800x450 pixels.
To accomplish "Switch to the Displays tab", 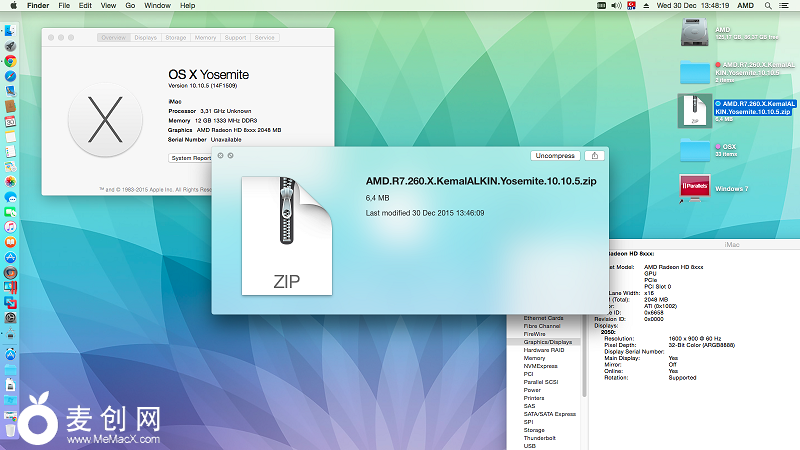I will [x=145, y=38].
